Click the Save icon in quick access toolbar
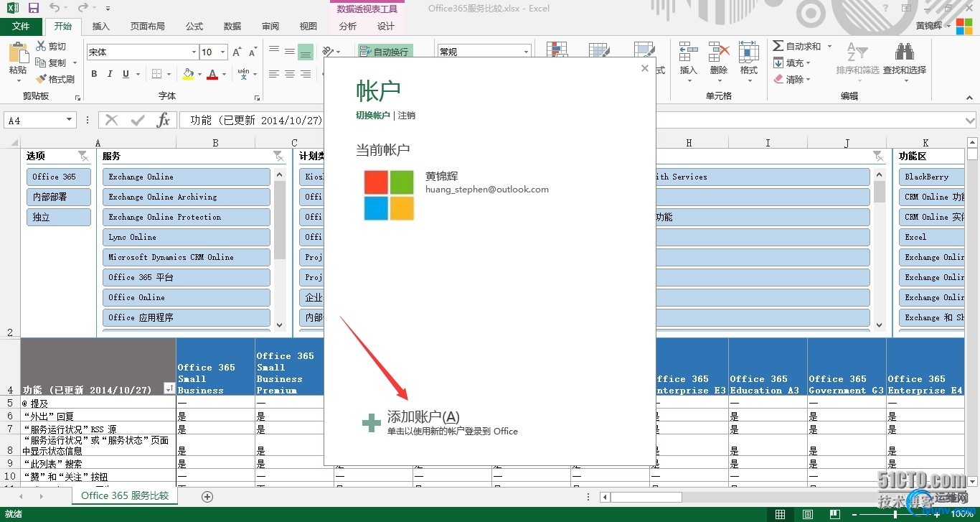This screenshot has width=980, height=522. [33, 8]
